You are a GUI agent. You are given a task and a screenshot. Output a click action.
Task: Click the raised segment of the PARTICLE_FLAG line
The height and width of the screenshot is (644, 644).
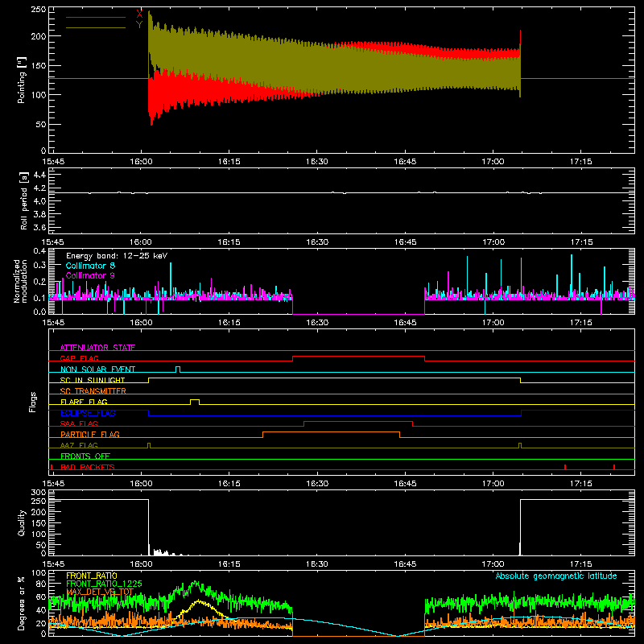pos(331,432)
